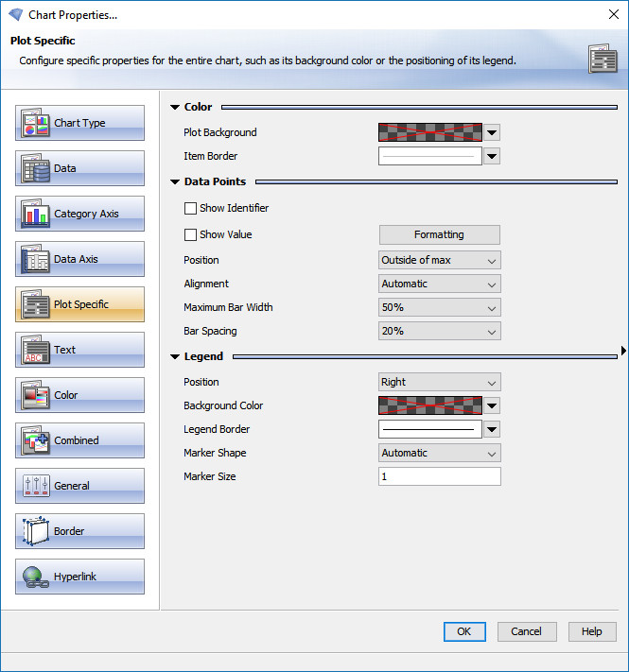Toggle the Show Value checkbox
Image resolution: width=629 pixels, height=672 pixels.
click(190, 234)
